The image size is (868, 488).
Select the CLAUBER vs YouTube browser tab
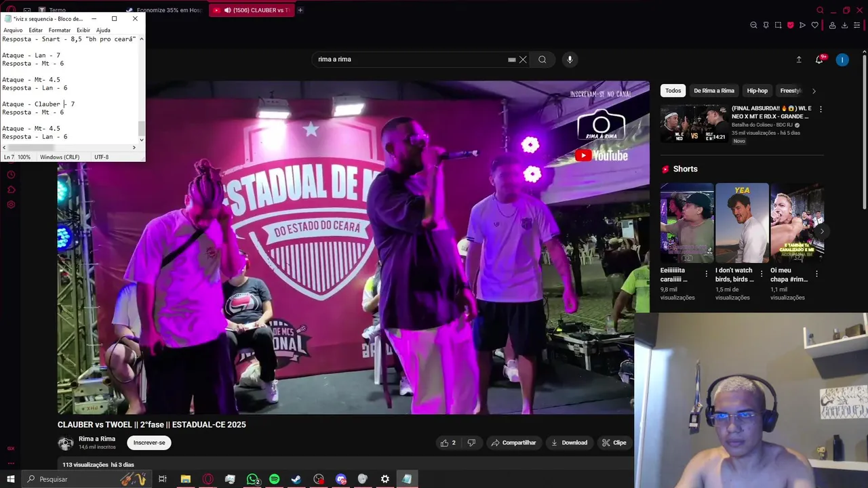[x=251, y=10]
